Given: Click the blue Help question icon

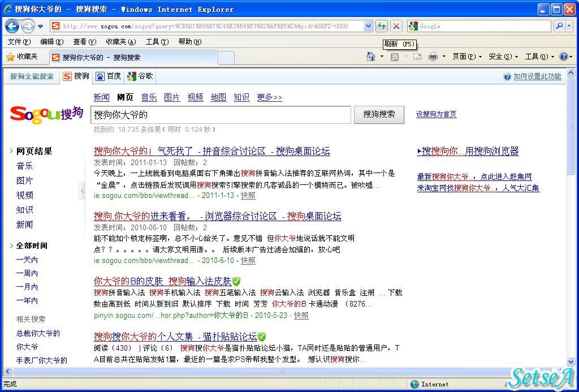Looking at the screenshot, I should [x=564, y=57].
